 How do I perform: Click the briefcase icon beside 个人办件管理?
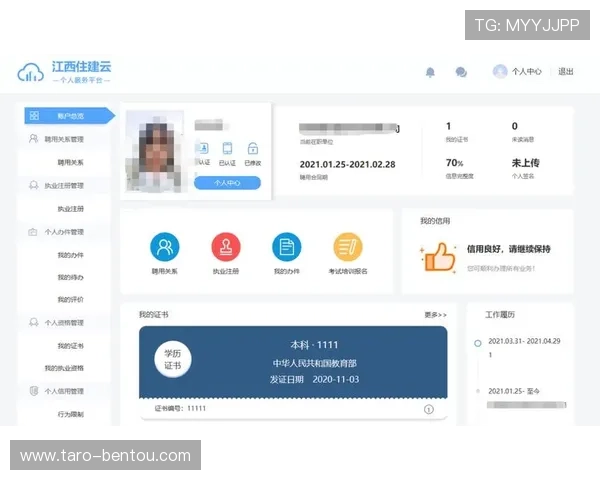point(33,232)
